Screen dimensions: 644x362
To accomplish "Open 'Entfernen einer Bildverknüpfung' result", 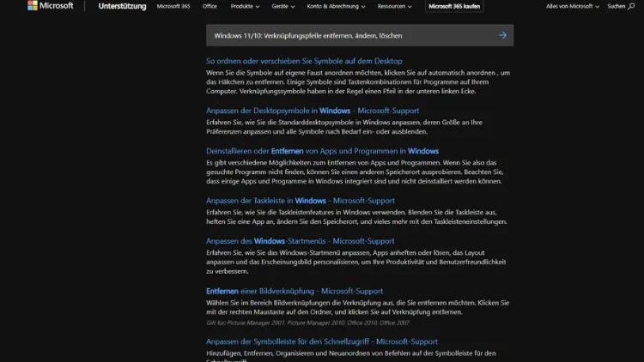I will click(x=295, y=291).
